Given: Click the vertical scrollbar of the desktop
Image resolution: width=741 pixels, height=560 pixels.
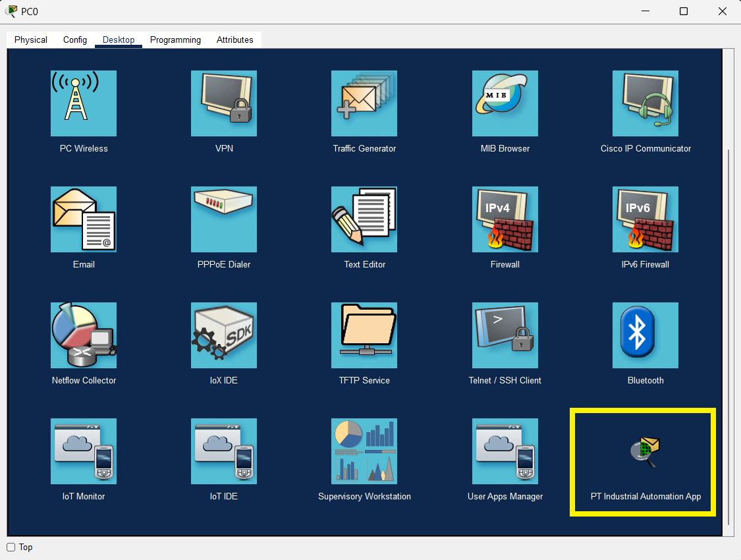Looking at the screenshot, I should tap(728, 329).
